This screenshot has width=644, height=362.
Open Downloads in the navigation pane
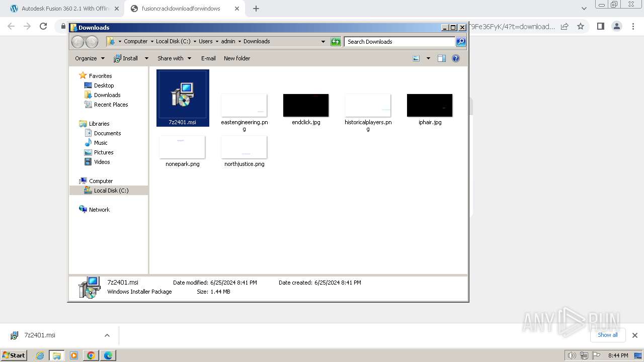[x=107, y=95]
